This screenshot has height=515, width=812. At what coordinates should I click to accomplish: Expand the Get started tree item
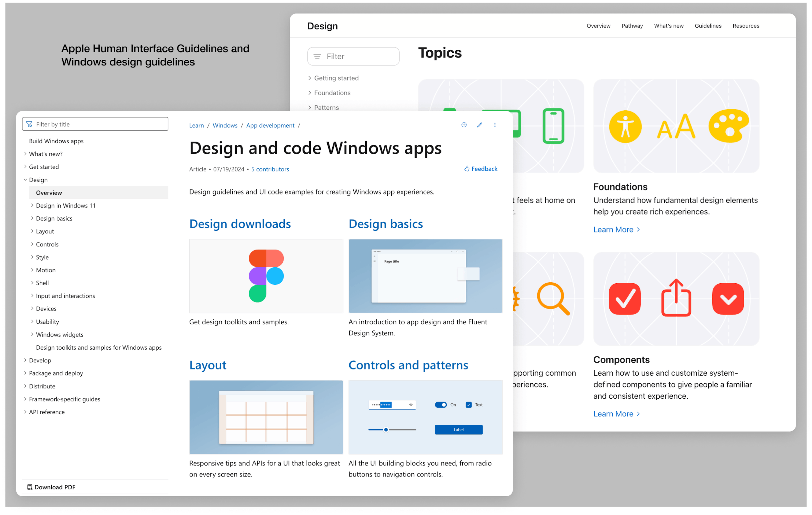click(x=25, y=167)
